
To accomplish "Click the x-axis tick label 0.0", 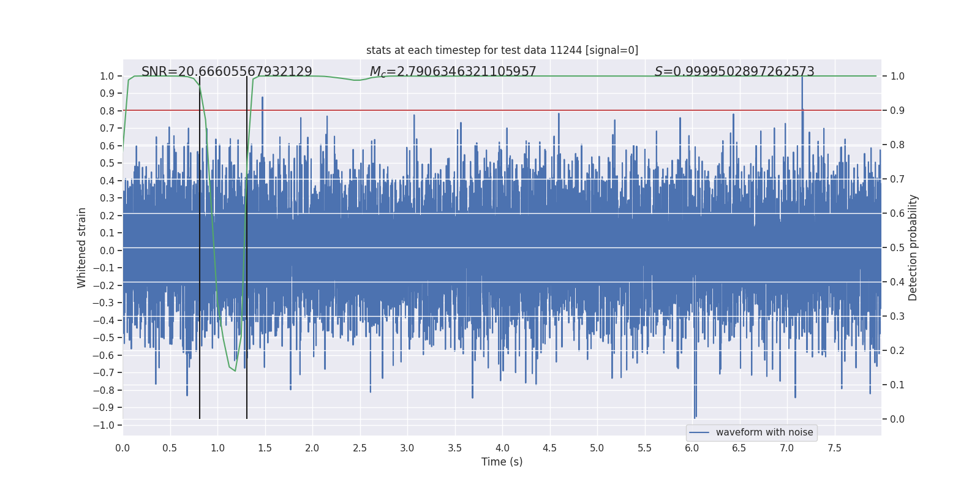I will [123, 448].
